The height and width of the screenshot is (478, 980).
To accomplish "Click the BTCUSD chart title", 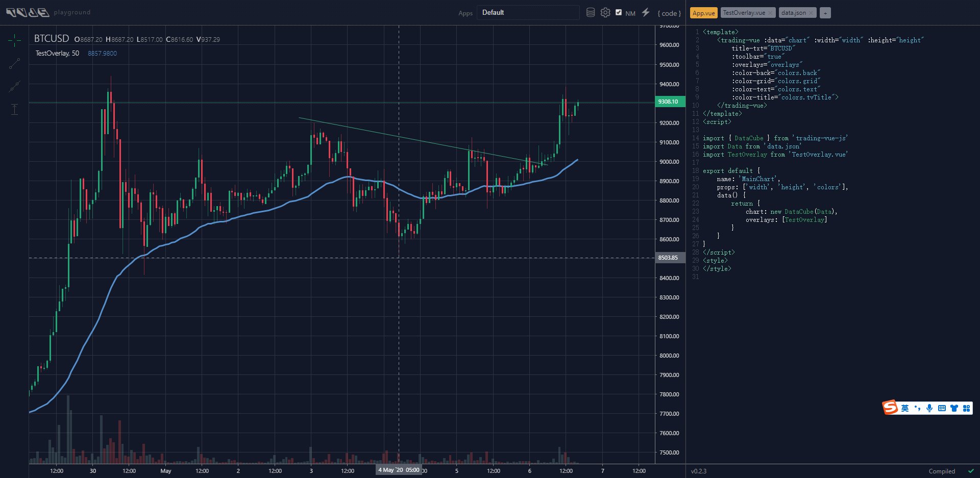I will click(52, 39).
